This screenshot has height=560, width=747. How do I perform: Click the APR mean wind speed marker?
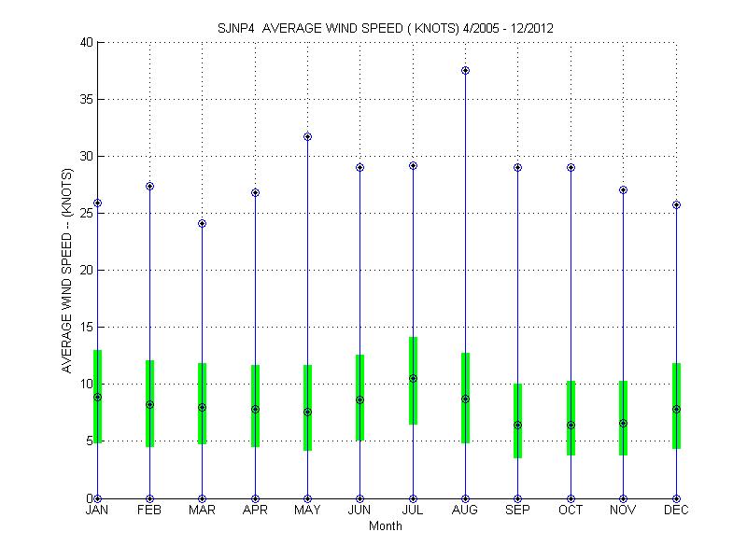tap(255, 410)
